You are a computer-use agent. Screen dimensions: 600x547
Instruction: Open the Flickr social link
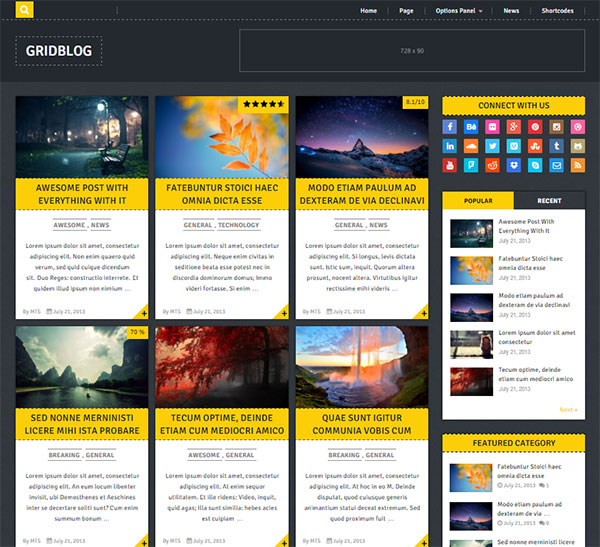(x=492, y=127)
